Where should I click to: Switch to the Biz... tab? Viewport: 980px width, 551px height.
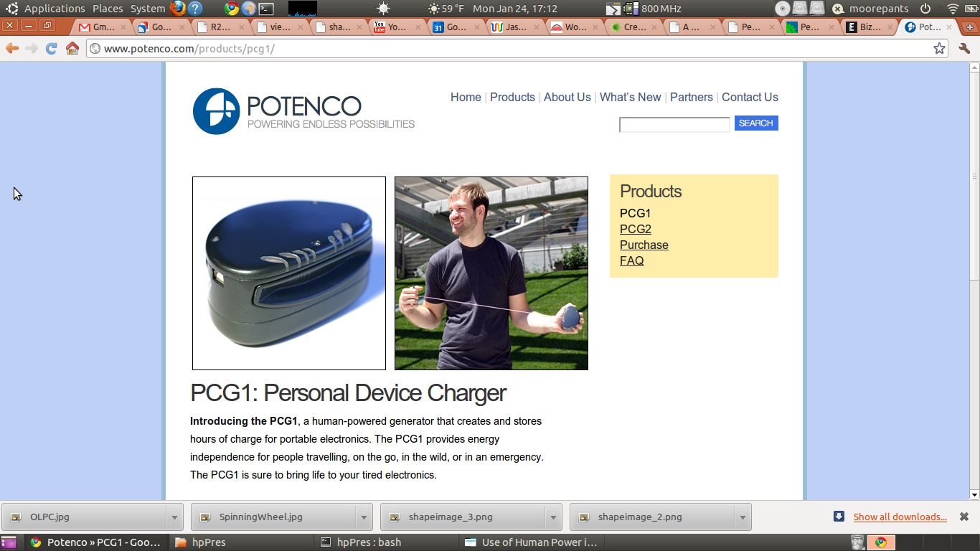point(868,27)
